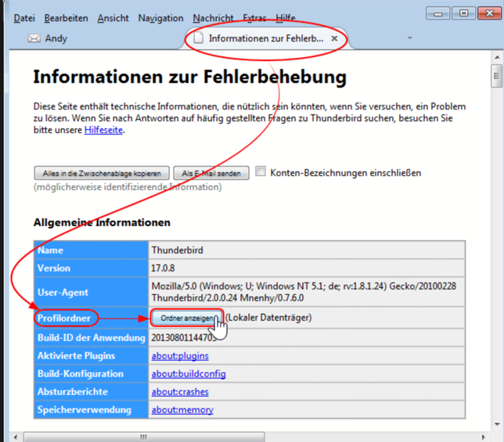Screen dimensions: 504x442
Task: Click the horizontal scrollbar left arrow
Action: pyautogui.click(x=15, y=437)
